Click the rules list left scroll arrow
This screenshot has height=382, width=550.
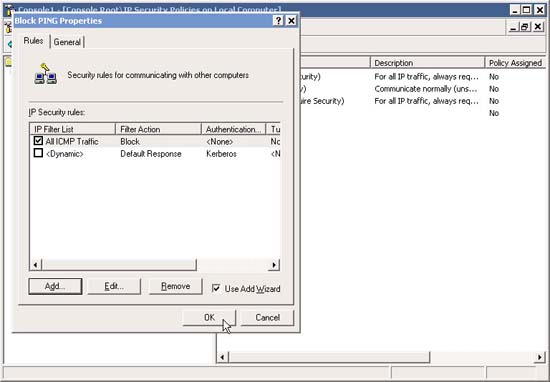(x=35, y=265)
